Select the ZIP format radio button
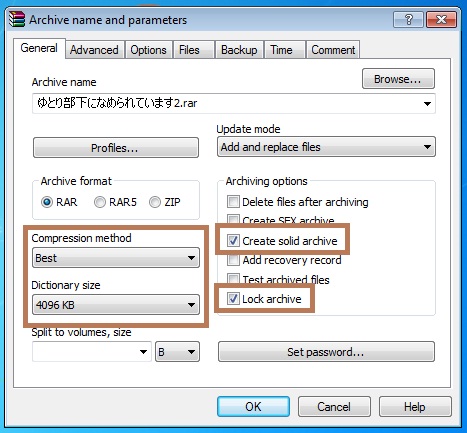The width and height of the screenshot is (467, 433). [x=155, y=202]
